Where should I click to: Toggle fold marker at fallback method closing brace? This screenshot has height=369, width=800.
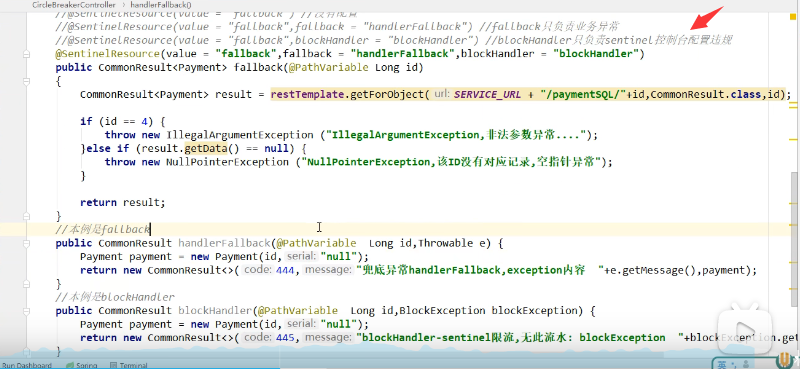(x=26, y=216)
